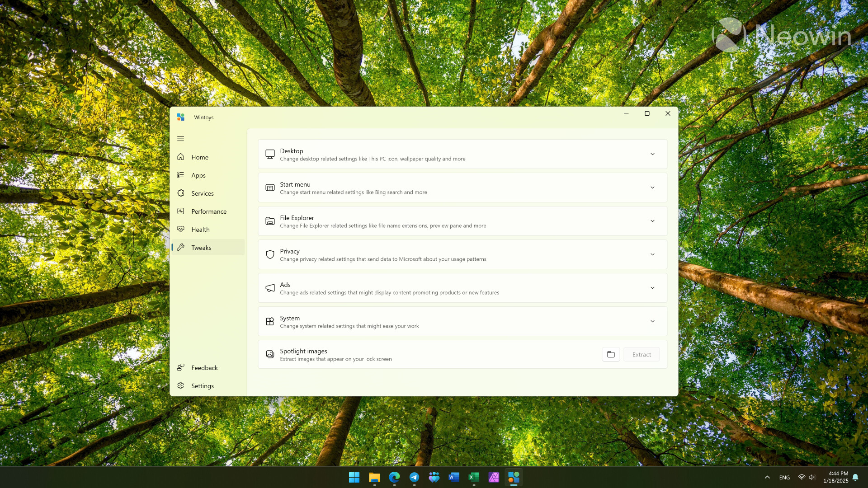Click the Health icon in sidebar
This screenshot has width=868, height=488.
(181, 229)
